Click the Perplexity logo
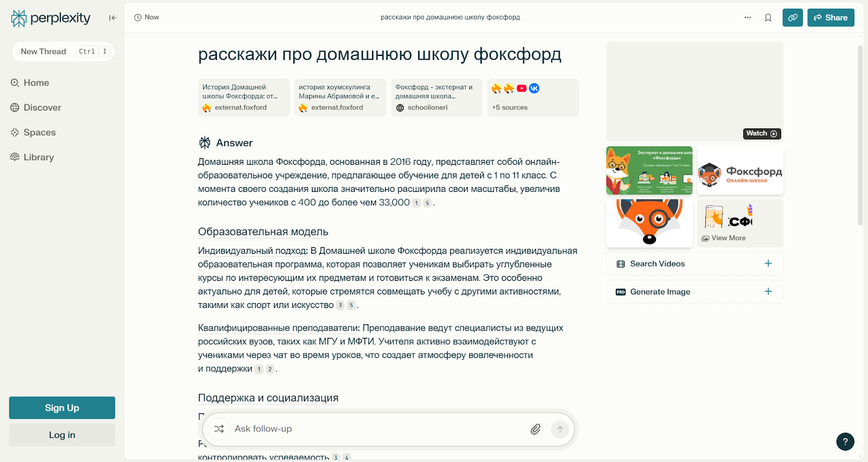 (x=51, y=18)
